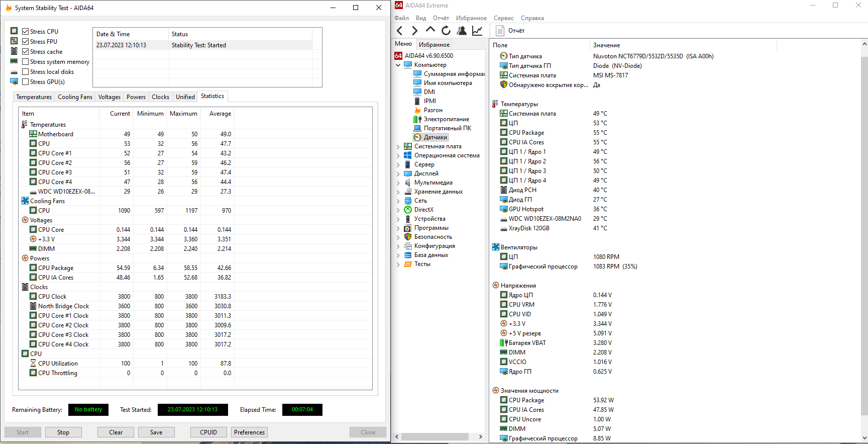The height and width of the screenshot is (444, 868).
Task: Click the Хранение данных storage icon
Action: click(x=408, y=192)
